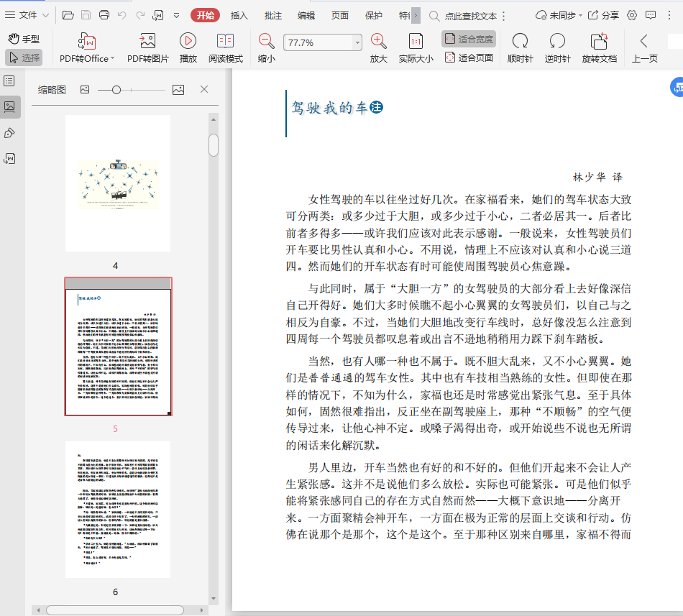The height and width of the screenshot is (616, 683).
Task: Toggle the thumbnail sidebar panel icon
Action: 9,106
